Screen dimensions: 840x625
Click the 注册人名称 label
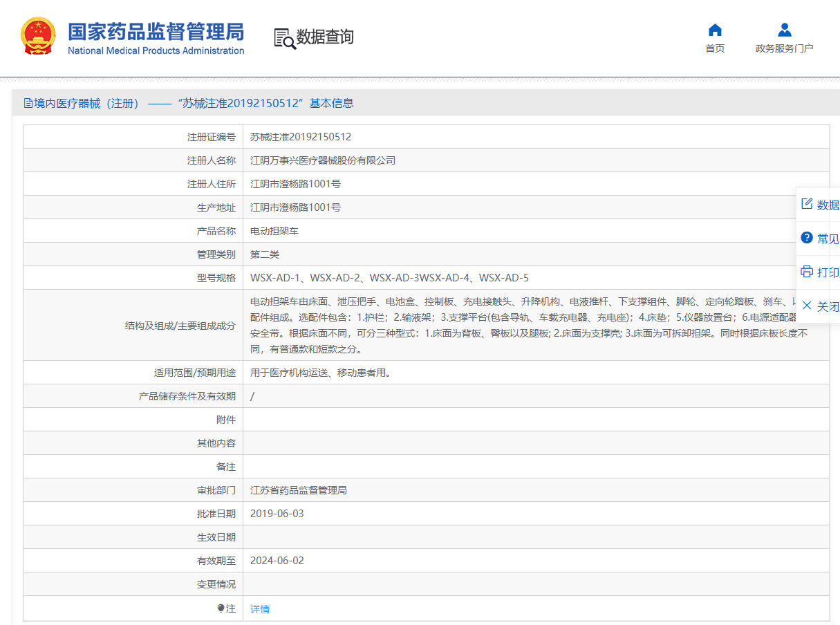click(212, 160)
